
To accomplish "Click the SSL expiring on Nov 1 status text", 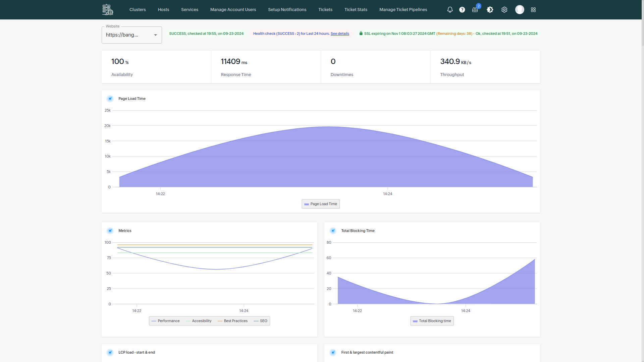I will (x=451, y=34).
